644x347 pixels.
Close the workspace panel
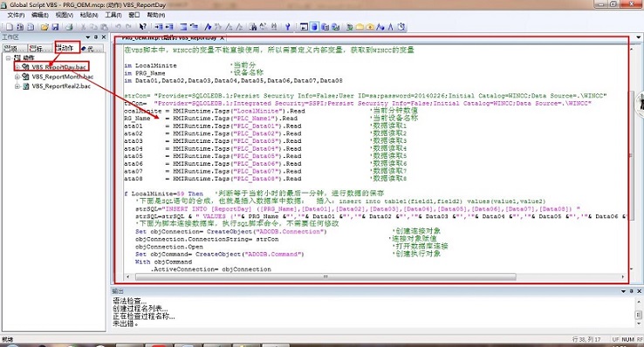tap(104, 37)
